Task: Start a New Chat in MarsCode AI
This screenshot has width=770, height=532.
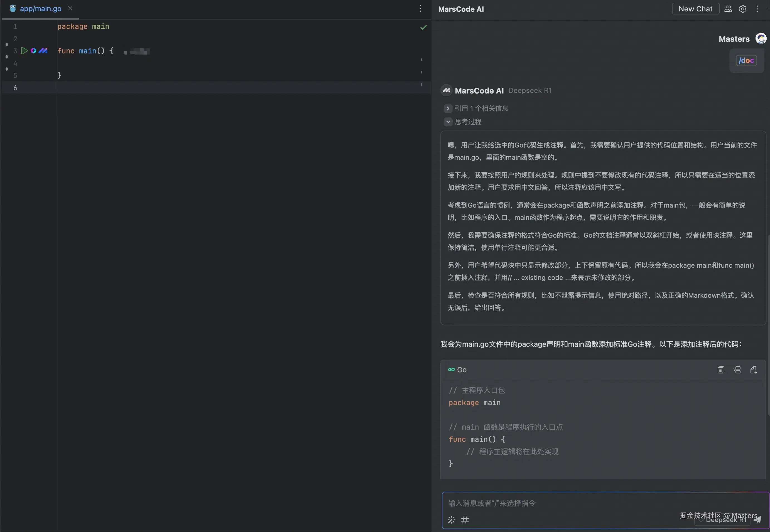Action: pyautogui.click(x=695, y=9)
